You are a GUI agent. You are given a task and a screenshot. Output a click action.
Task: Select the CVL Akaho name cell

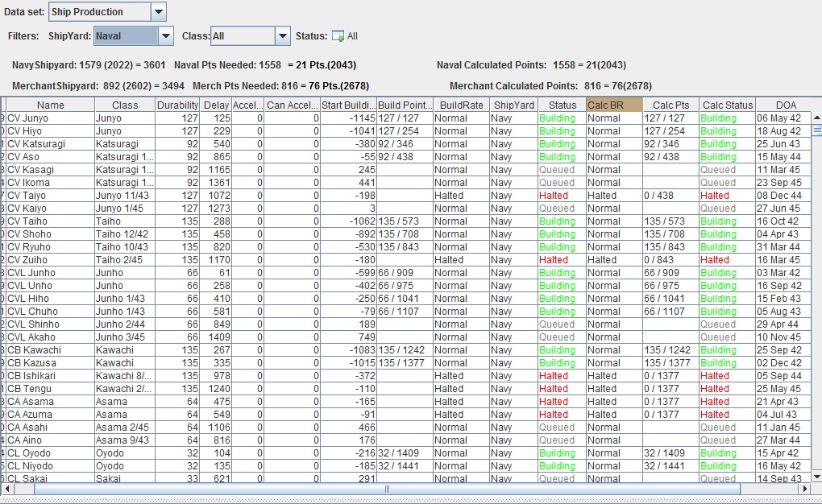[50, 337]
